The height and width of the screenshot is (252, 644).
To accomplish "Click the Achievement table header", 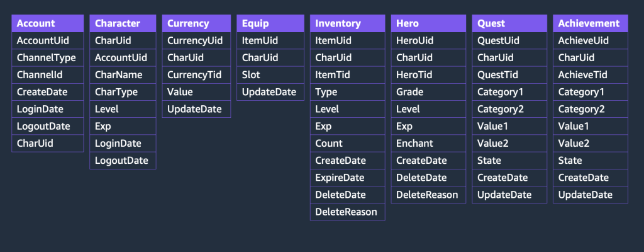I will point(590,23).
